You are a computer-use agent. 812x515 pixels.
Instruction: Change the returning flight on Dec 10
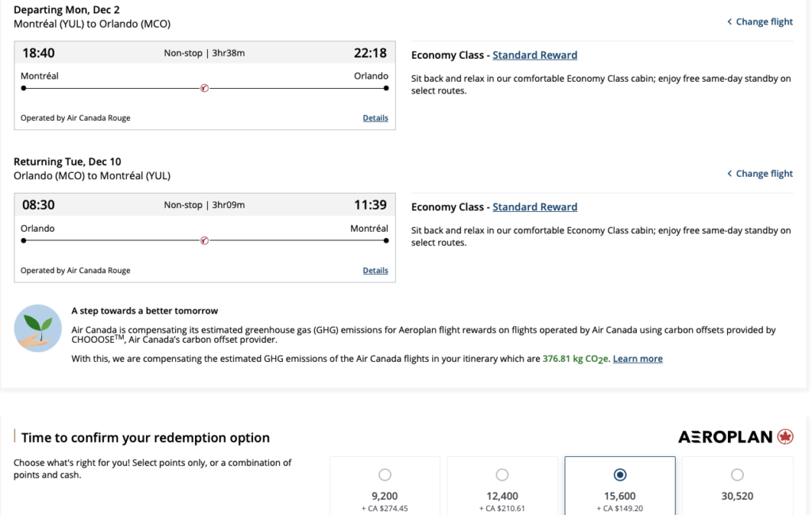764,174
